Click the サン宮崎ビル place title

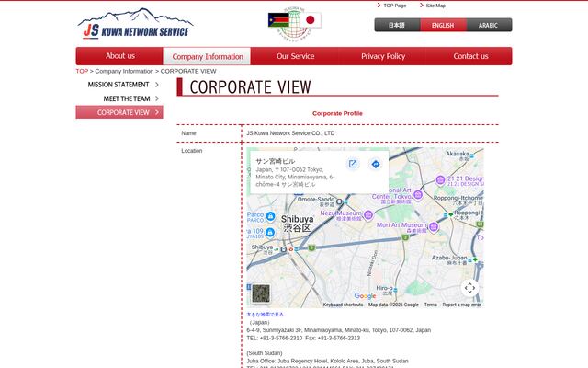click(x=276, y=162)
